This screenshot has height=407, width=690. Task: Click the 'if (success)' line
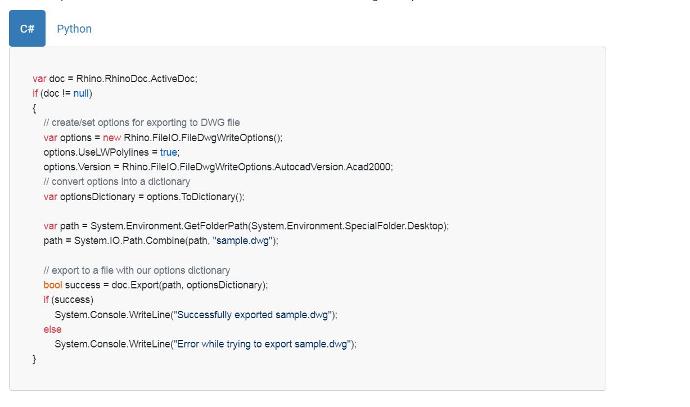68,300
